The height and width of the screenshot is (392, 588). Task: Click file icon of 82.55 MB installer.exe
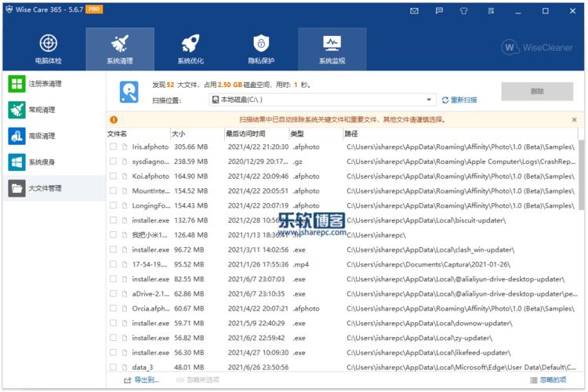click(125, 279)
